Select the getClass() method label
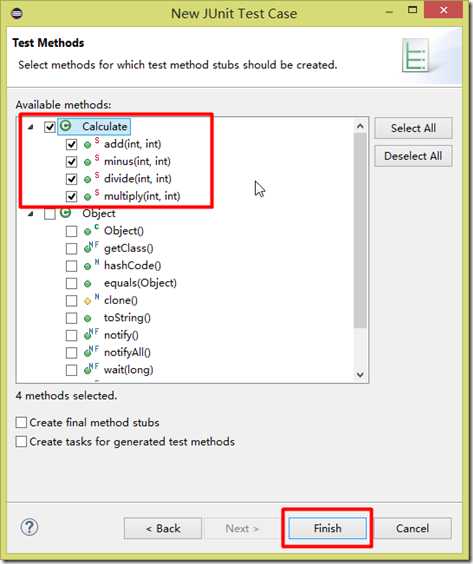This screenshot has height=564, width=473. [x=128, y=249]
